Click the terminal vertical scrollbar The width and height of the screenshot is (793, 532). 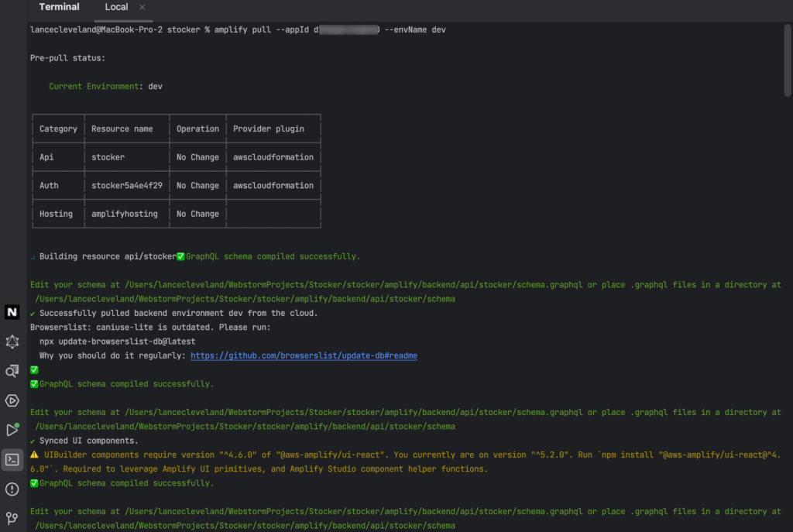tap(788, 62)
